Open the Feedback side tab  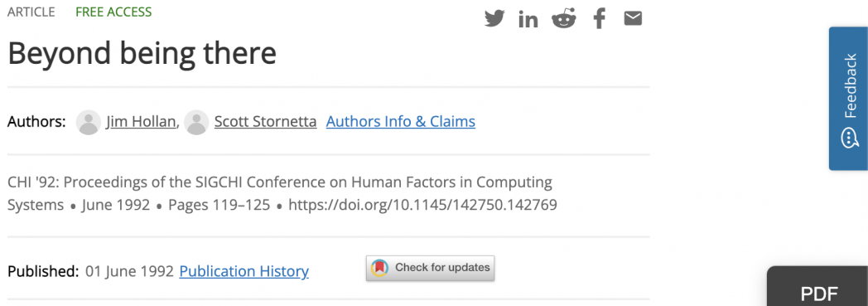848,99
